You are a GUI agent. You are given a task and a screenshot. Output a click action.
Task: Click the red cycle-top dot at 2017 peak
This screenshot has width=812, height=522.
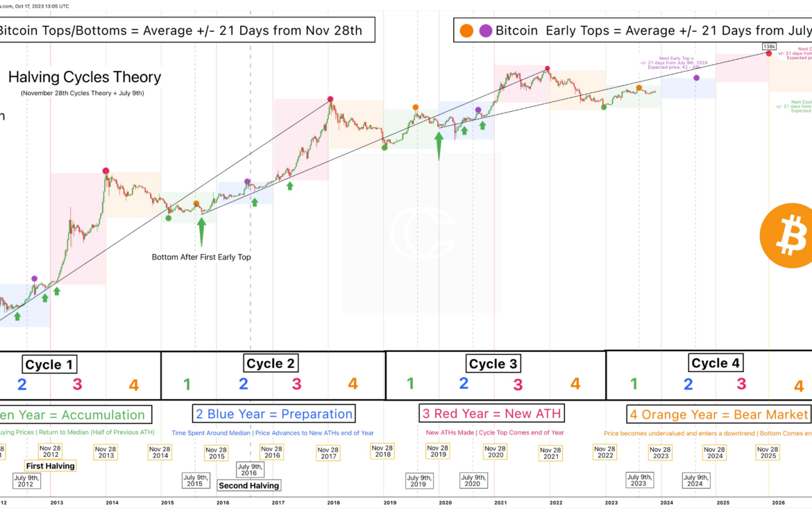[x=330, y=99]
